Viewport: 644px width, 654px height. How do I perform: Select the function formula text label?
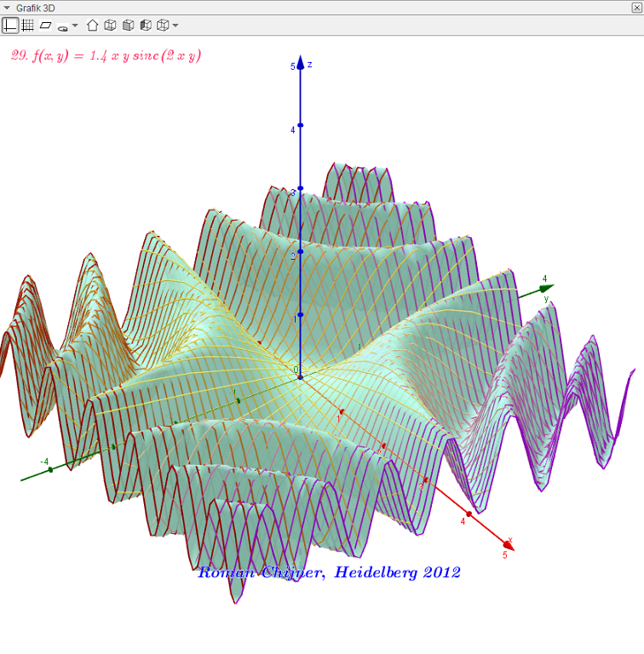106,55
